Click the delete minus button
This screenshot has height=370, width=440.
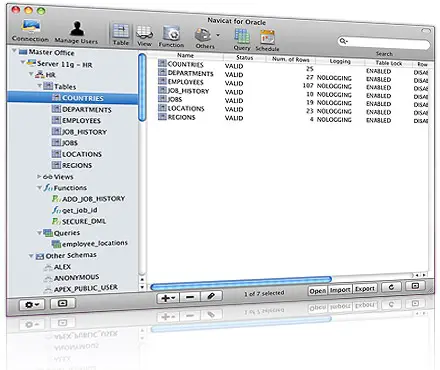190,296
